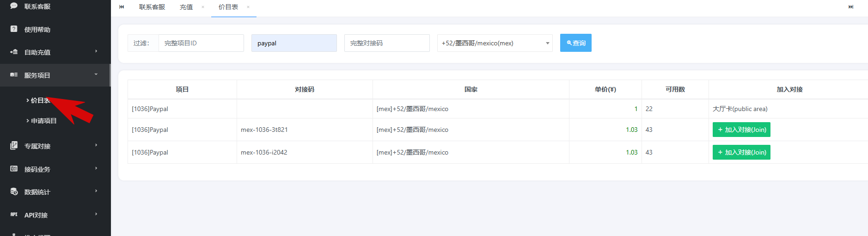Click the price 1 cell
868x236 pixels.
[605, 109]
